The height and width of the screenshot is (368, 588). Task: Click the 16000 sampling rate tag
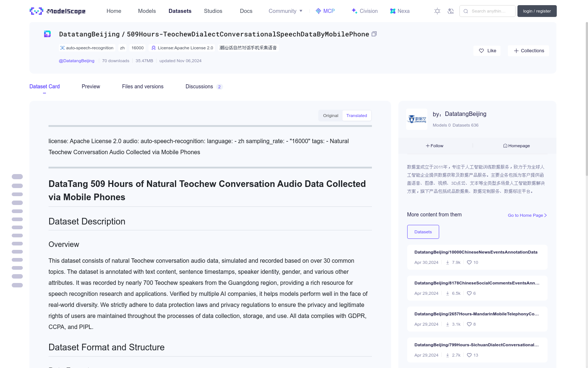137,48
